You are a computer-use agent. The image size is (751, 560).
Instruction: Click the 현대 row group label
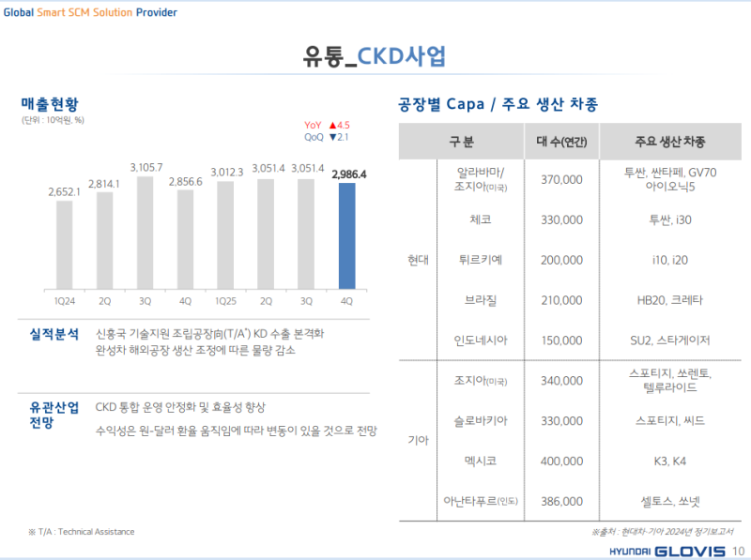pos(418,260)
